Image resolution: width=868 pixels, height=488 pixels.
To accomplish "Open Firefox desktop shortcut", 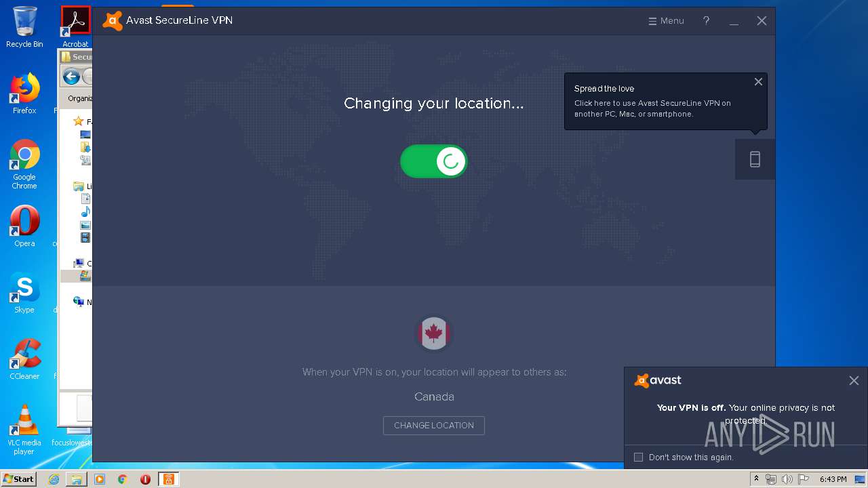I will (24, 94).
